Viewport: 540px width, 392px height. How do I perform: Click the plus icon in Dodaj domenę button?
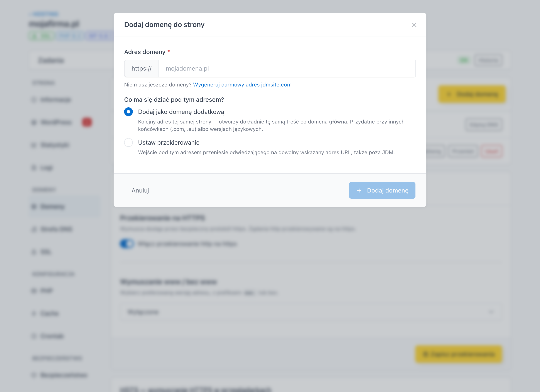click(359, 191)
